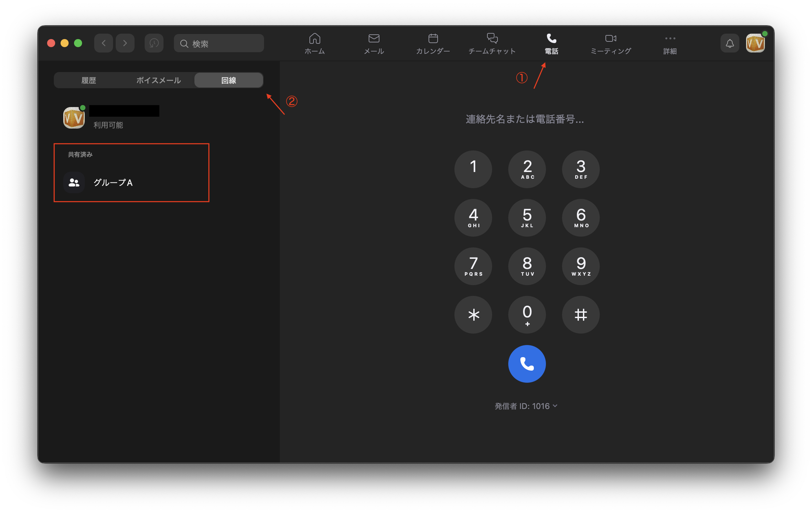812x513 pixels.
Task: Click the contact name or number field
Action: click(x=525, y=119)
